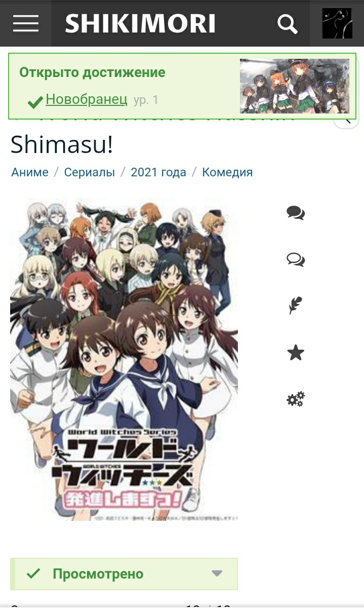Enlarge the World Witches poster image
Image resolution: width=364 pixels, height=610 pixels.
[124, 359]
